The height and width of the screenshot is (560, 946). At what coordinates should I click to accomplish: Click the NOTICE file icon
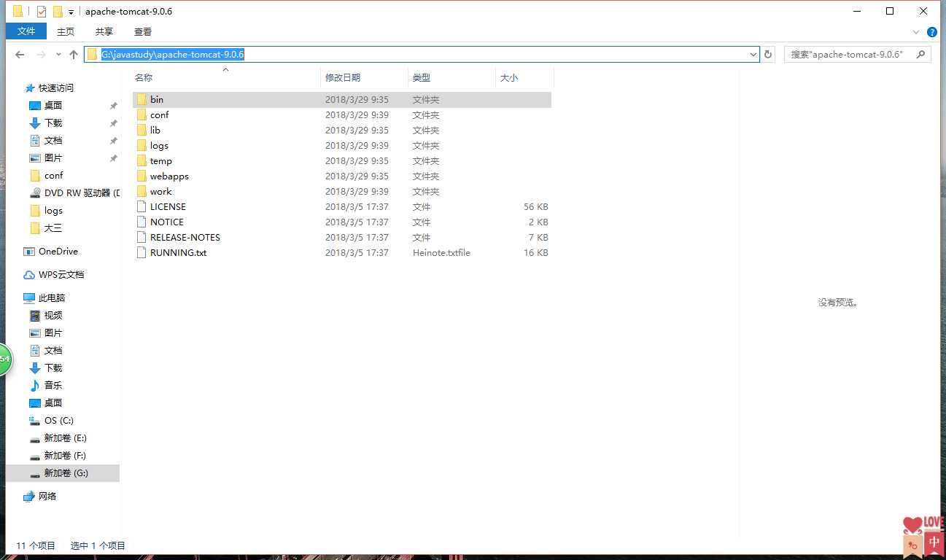tap(141, 222)
